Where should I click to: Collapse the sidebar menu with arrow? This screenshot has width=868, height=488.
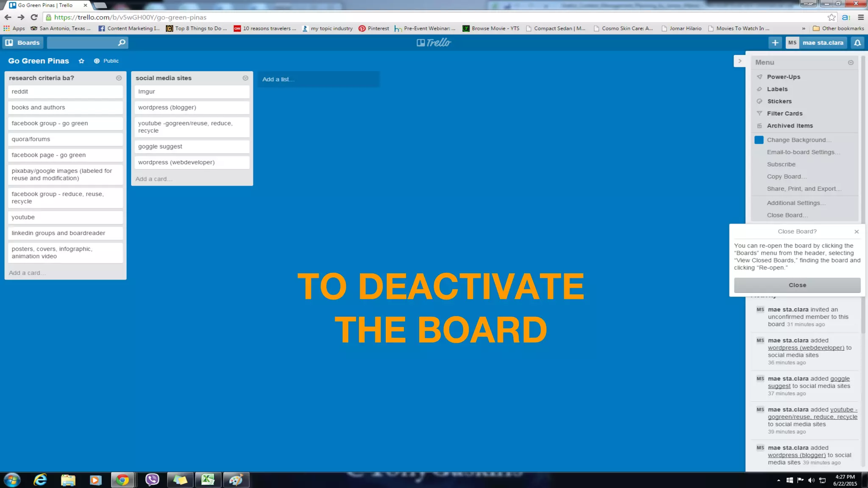tap(740, 61)
